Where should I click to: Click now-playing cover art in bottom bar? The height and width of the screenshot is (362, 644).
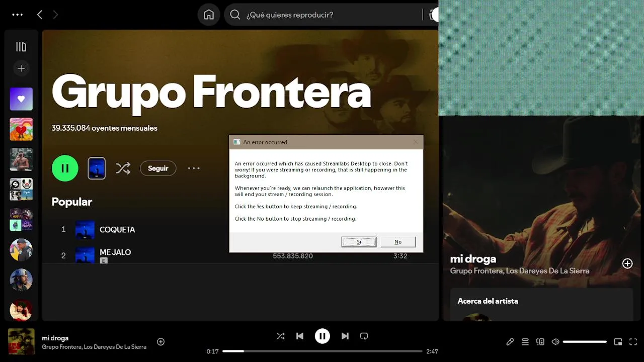(21, 342)
